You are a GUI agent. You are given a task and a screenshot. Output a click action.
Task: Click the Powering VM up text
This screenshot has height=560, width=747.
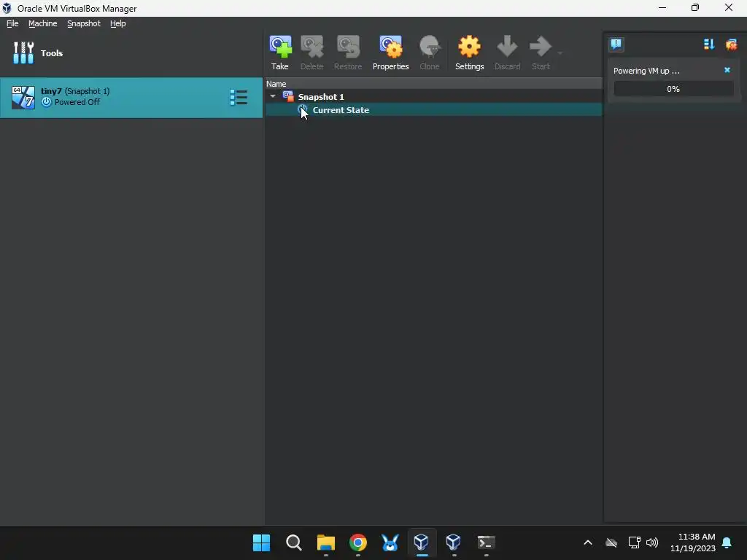(646, 71)
